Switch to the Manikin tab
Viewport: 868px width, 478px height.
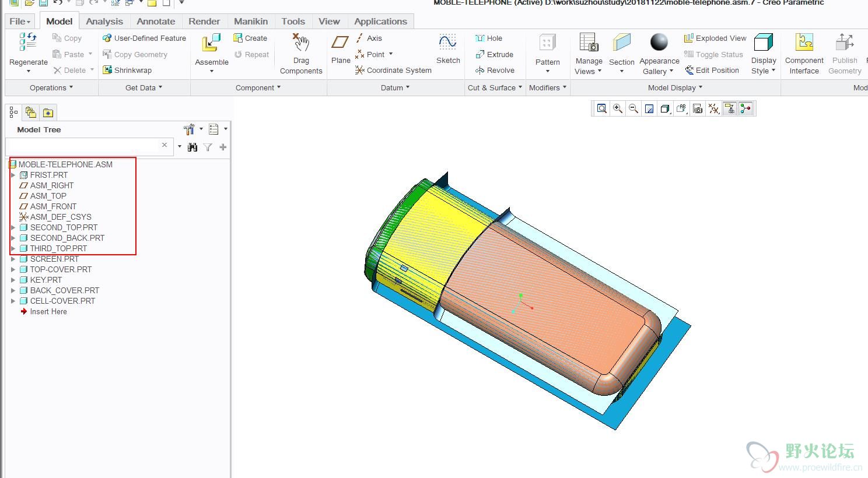[251, 21]
